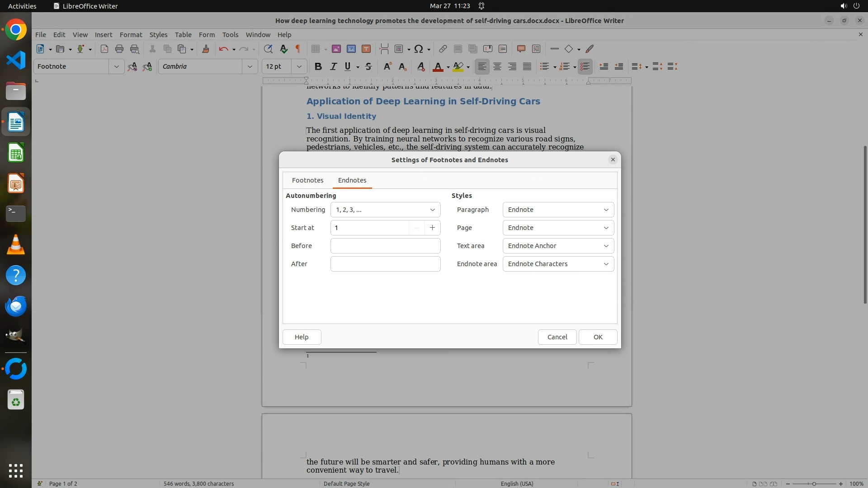
Task: Click the Italic formatting icon
Action: point(333,66)
